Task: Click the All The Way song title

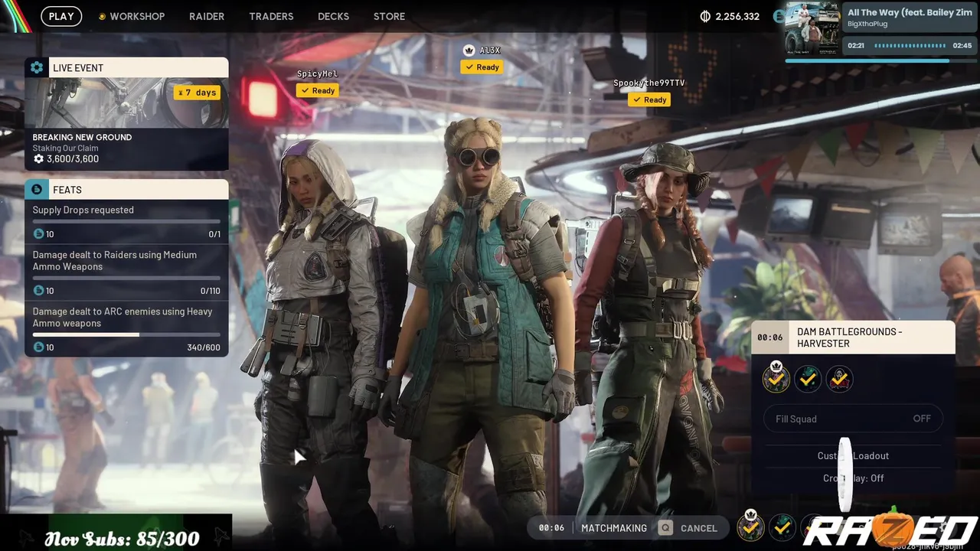Action: 910,12
